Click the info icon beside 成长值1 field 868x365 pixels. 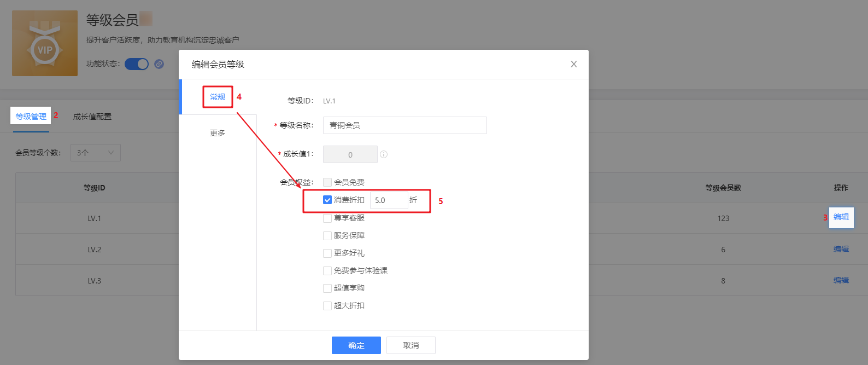[384, 154]
